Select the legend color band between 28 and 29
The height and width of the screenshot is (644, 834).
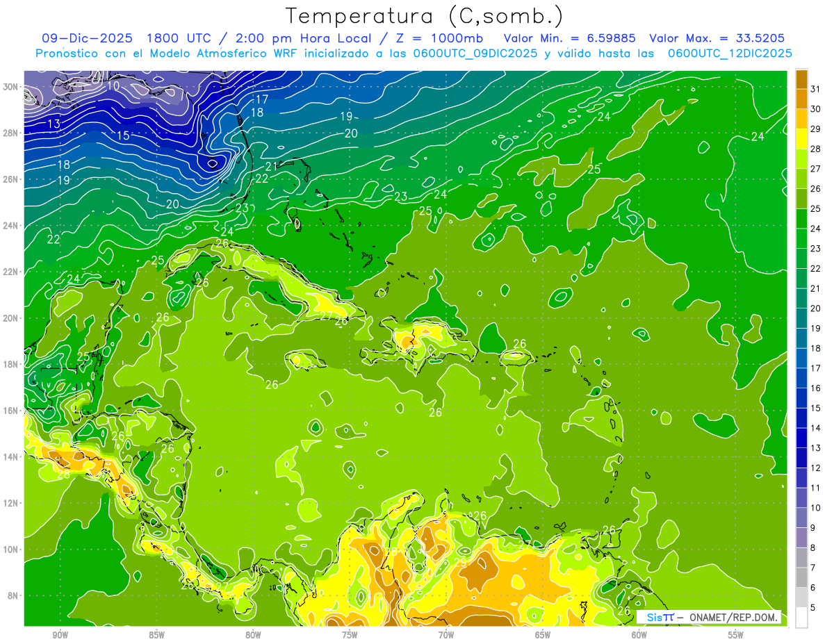point(801,139)
